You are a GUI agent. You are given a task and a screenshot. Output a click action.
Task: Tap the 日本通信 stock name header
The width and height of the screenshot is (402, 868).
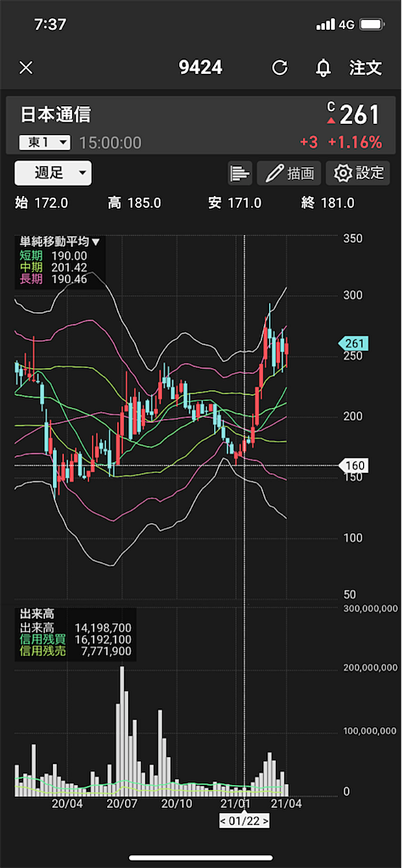point(56,114)
